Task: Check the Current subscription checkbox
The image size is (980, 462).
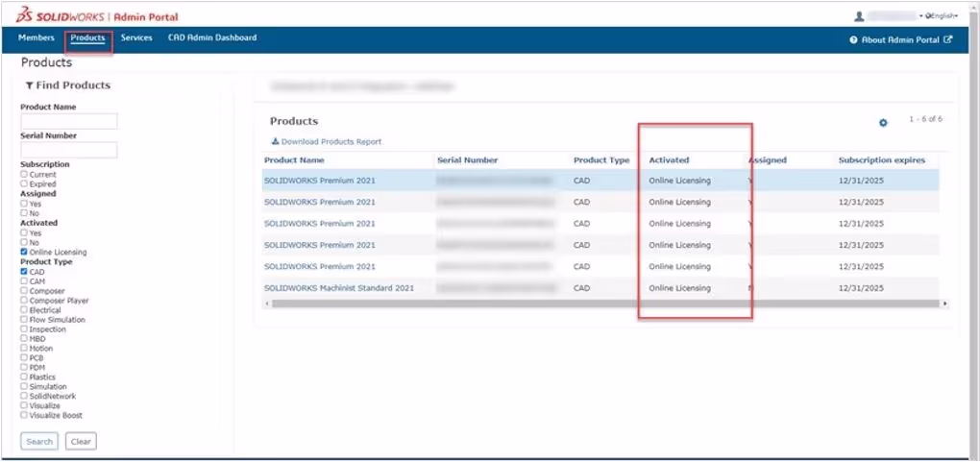Action: click(x=24, y=175)
